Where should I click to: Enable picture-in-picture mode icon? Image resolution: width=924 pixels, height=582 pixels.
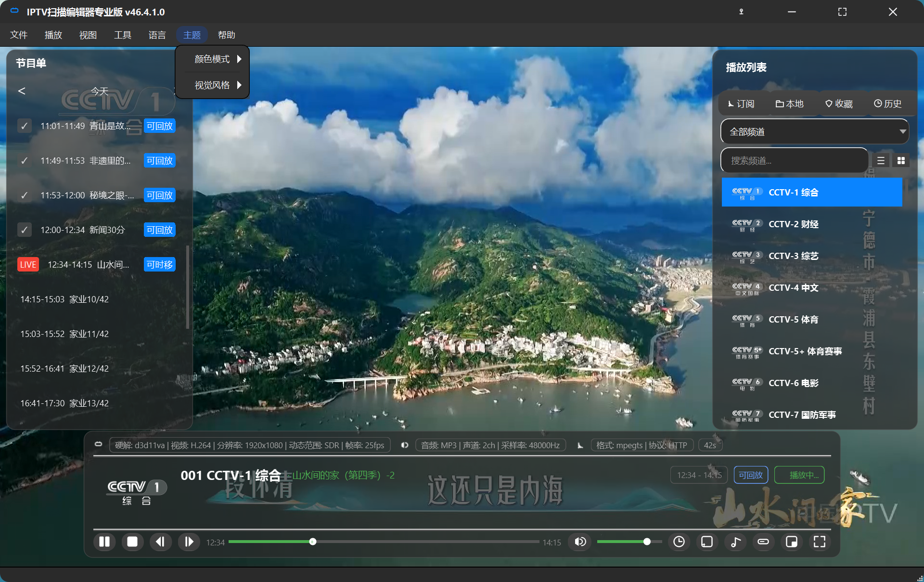coord(791,542)
